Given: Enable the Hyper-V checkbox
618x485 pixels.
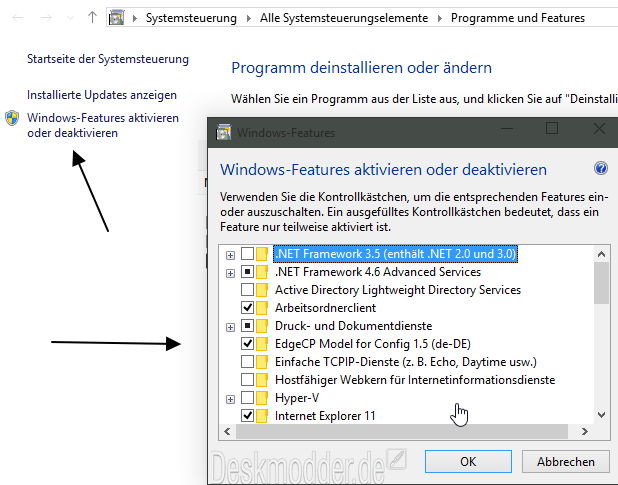Looking at the screenshot, I should tap(248, 398).
